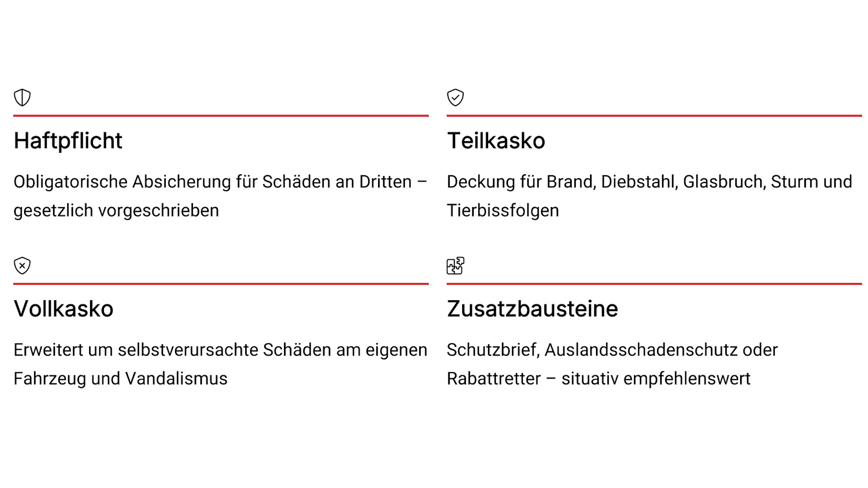Click the shield checkmark icon above Teilkasko
868x488 pixels.
[455, 97]
